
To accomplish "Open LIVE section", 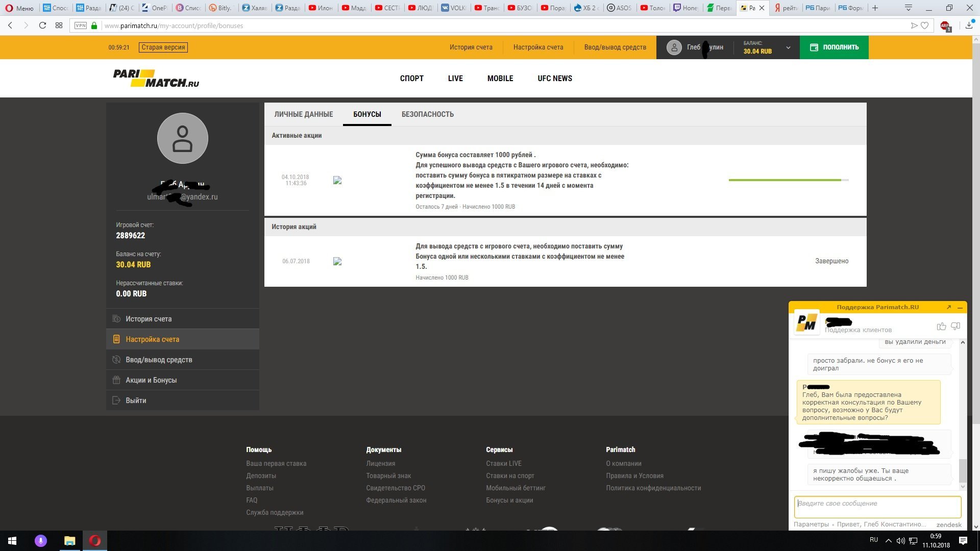I will pos(455,78).
